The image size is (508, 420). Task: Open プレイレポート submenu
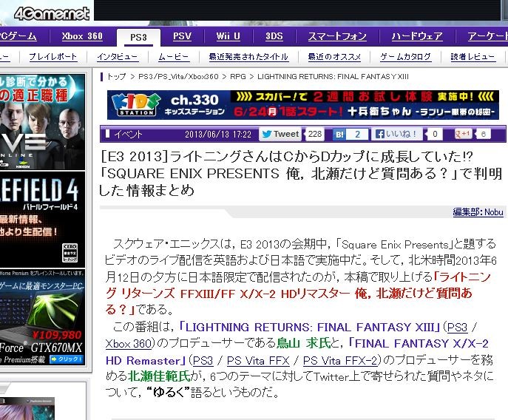tap(53, 57)
